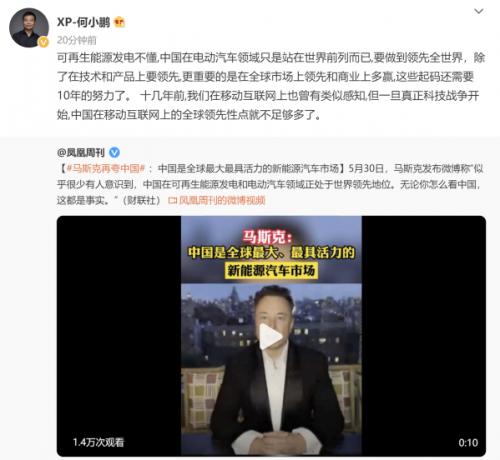Click the emoji badge beside username
This screenshot has width=500, height=460.
(x=119, y=22)
